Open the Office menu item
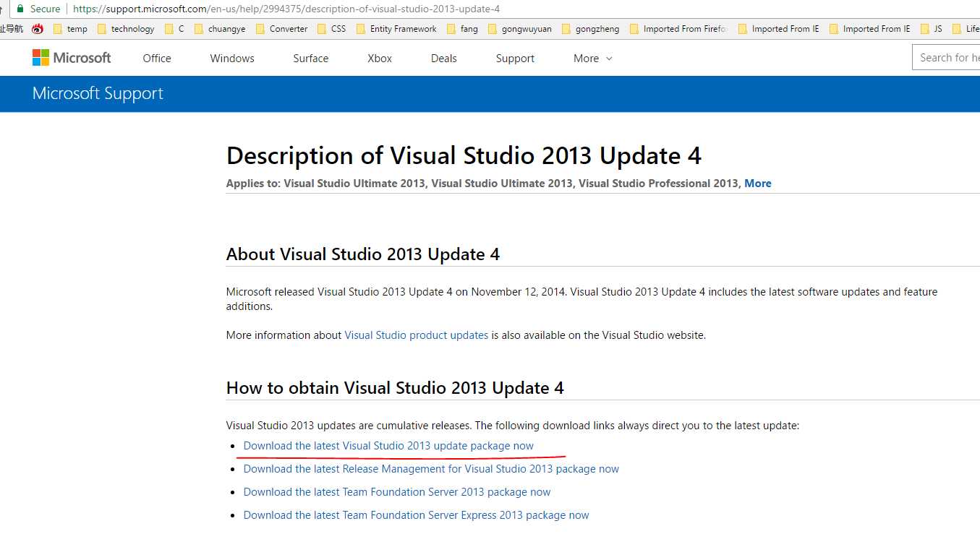The height and width of the screenshot is (534, 980). (x=157, y=59)
